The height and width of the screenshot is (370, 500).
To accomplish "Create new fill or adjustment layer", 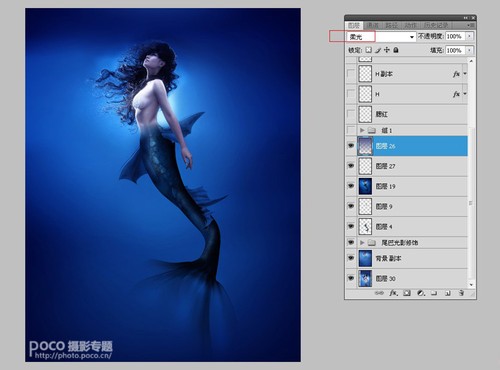I will (x=421, y=293).
